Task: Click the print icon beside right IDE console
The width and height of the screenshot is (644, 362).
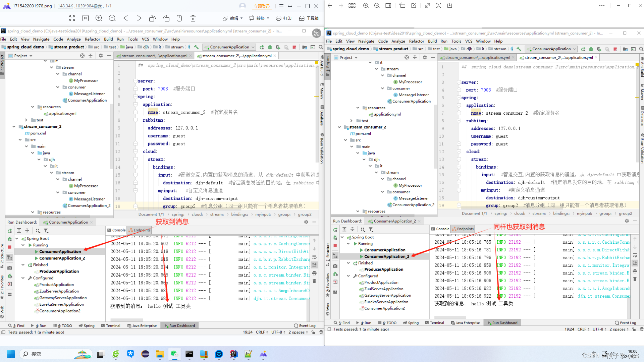Action: (635, 271)
